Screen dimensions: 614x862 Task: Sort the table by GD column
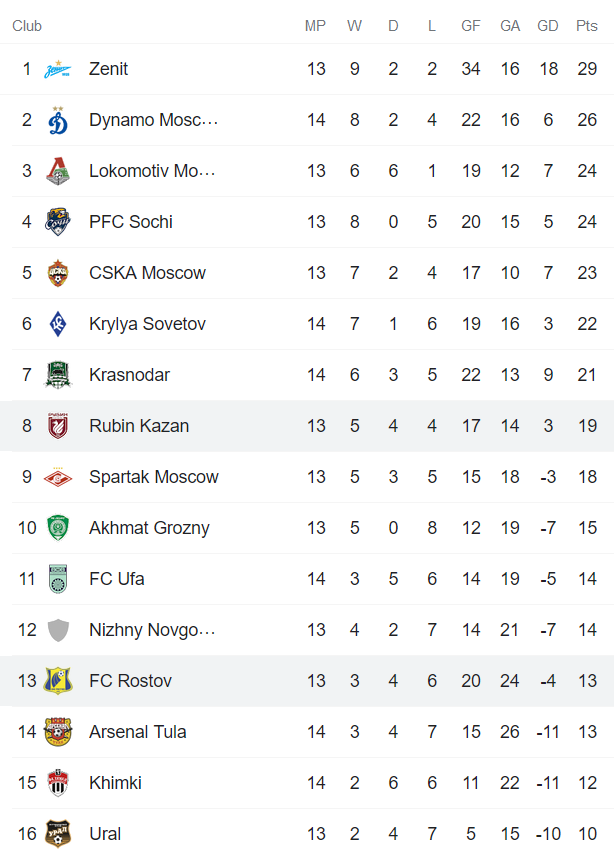click(x=547, y=26)
